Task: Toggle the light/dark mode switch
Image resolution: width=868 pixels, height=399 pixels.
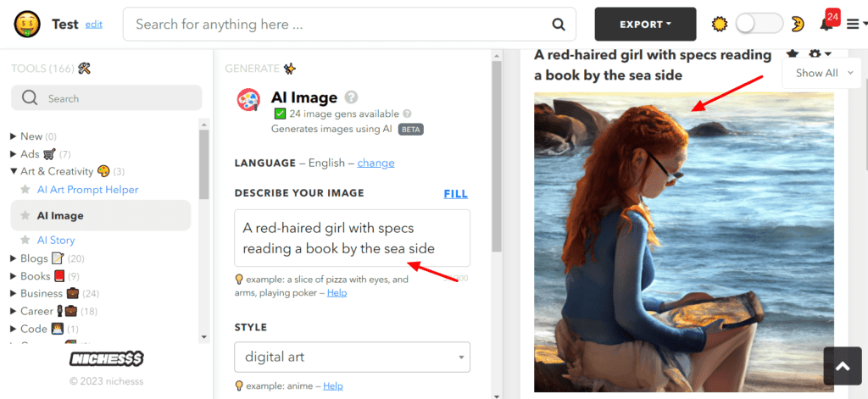Action: click(x=759, y=25)
